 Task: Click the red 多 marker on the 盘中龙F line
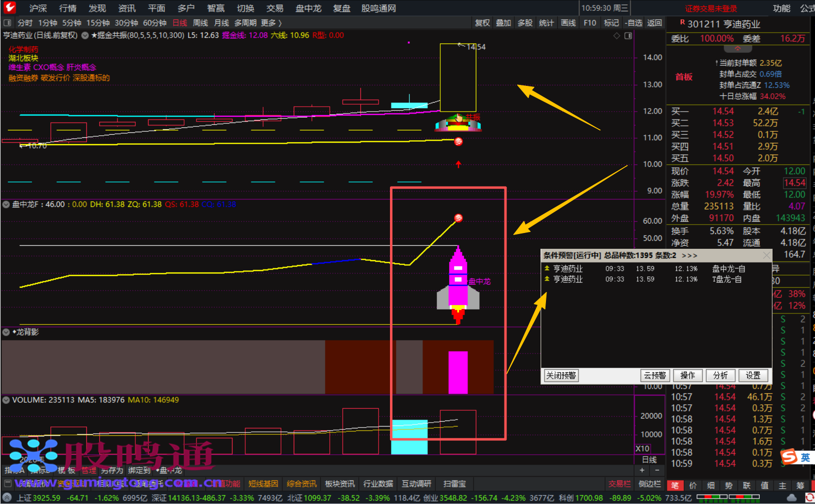click(459, 218)
